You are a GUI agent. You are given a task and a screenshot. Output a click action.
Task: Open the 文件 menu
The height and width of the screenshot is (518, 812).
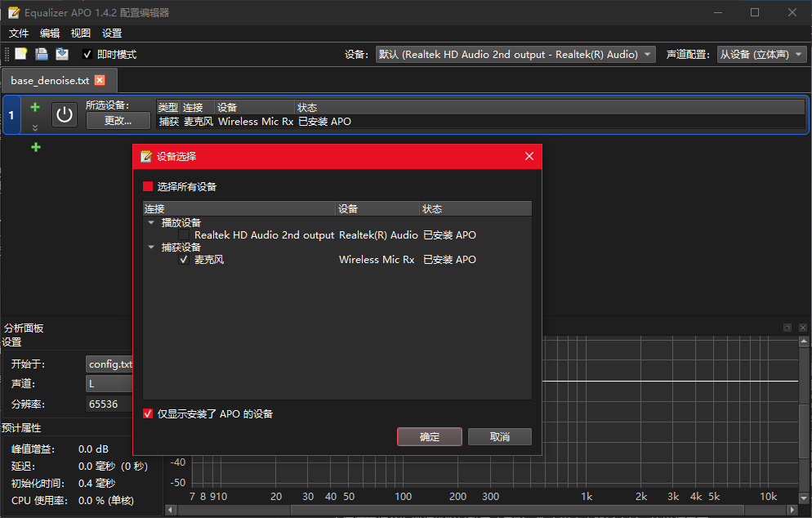[19, 33]
